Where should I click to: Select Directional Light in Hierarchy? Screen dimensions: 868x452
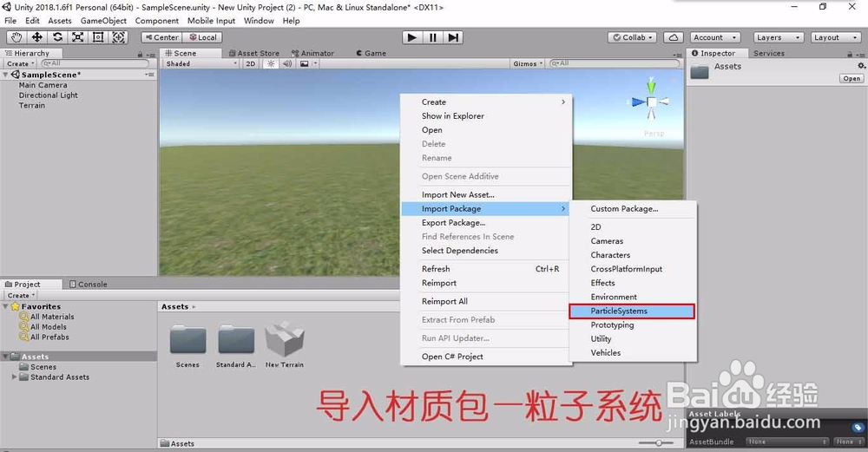click(48, 95)
